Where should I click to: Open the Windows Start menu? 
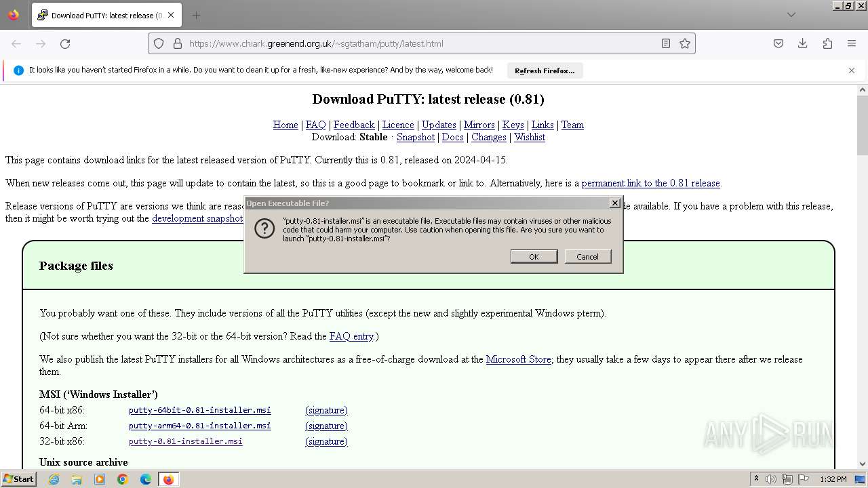click(x=18, y=479)
